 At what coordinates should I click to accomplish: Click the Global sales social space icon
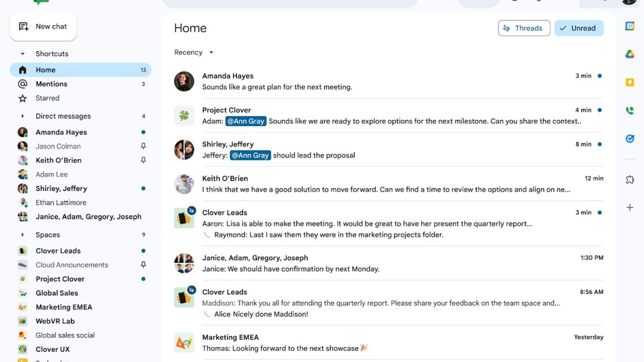(23, 335)
